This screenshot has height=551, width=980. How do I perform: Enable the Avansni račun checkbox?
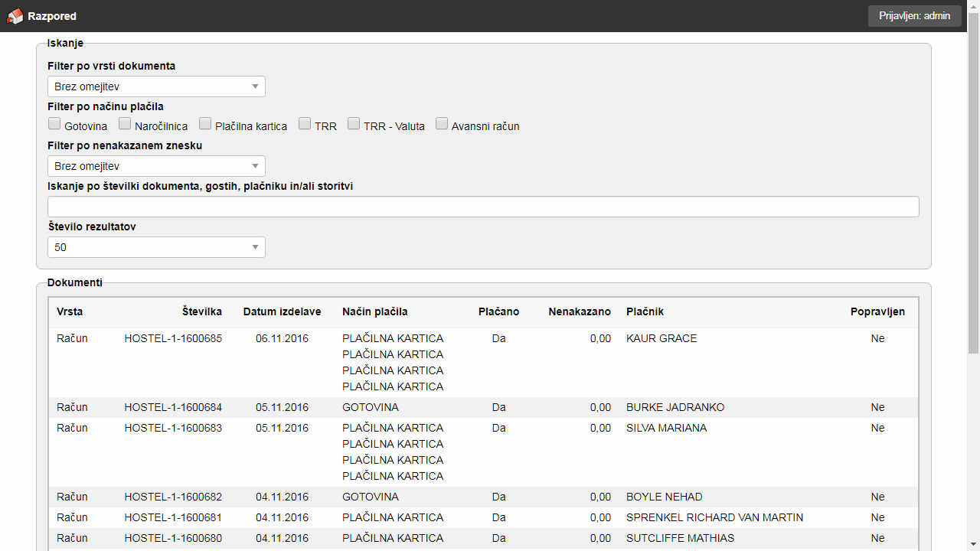pos(442,124)
